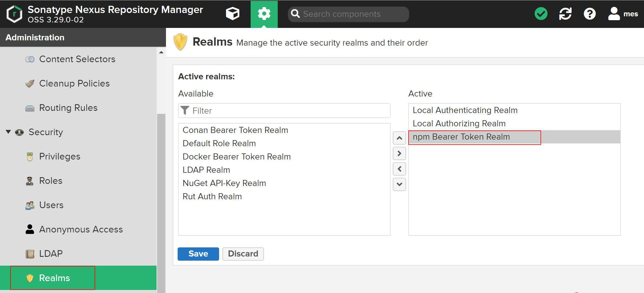Open the Browse cube icon
Screen dimensions: 644x293
click(x=232, y=14)
